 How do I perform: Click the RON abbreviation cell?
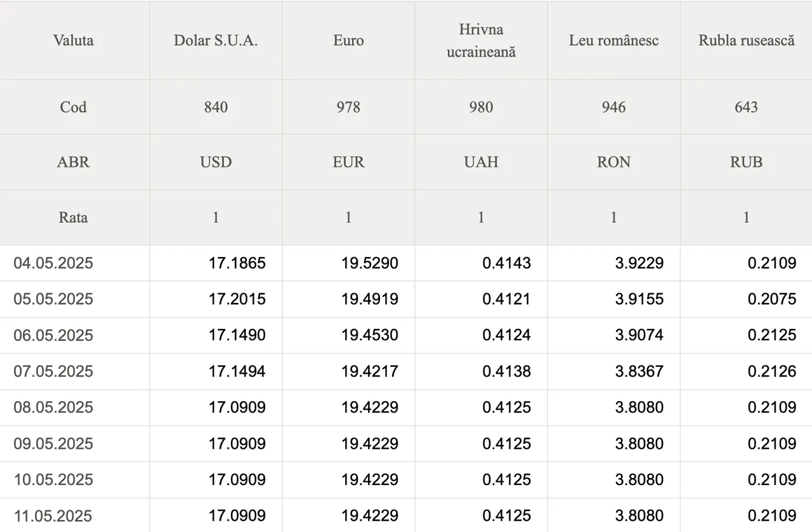[613, 162]
